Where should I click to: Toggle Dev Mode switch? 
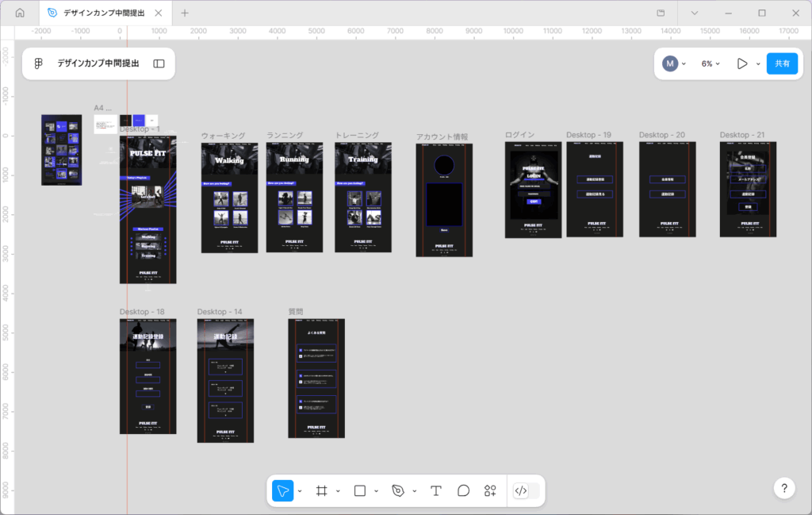[x=527, y=490]
